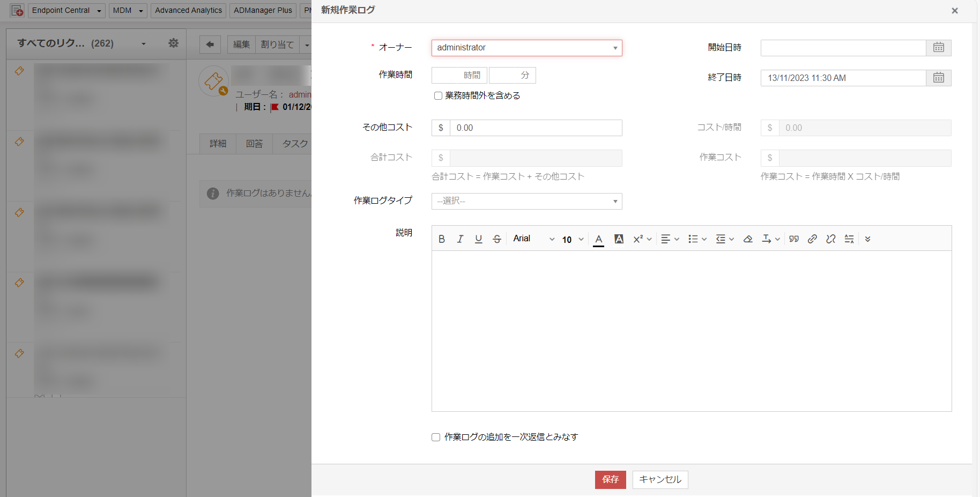This screenshot has height=497, width=980.
Task: Insert a block quote
Action: (794, 239)
